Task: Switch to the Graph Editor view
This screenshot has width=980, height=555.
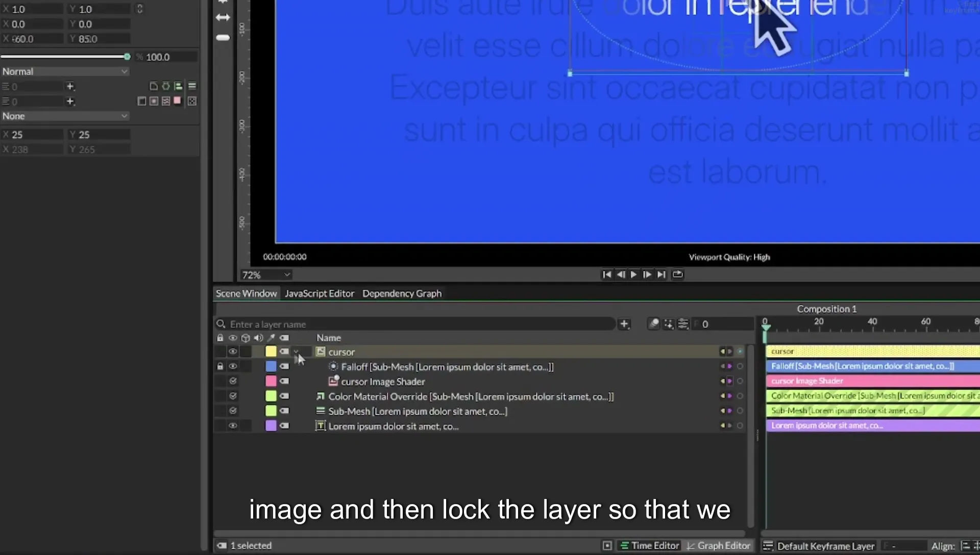Action: click(x=719, y=546)
